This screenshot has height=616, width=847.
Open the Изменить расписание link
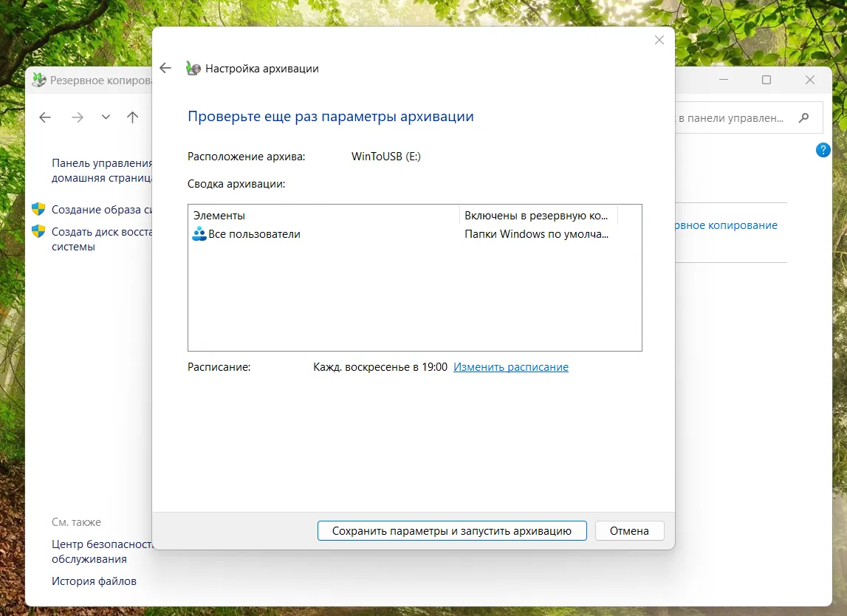click(510, 366)
